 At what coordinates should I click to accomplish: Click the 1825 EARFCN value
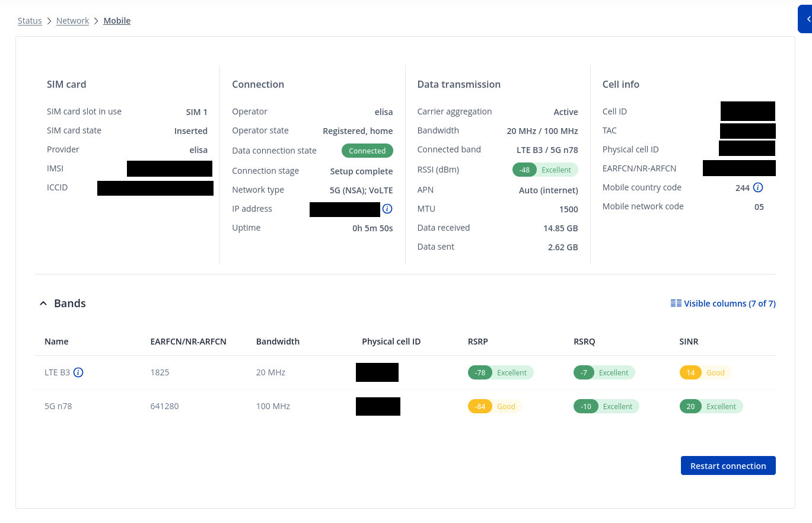coord(160,372)
